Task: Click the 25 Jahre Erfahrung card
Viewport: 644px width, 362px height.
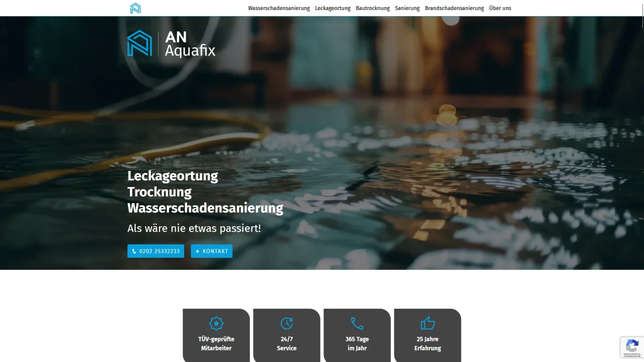Action: (428, 335)
